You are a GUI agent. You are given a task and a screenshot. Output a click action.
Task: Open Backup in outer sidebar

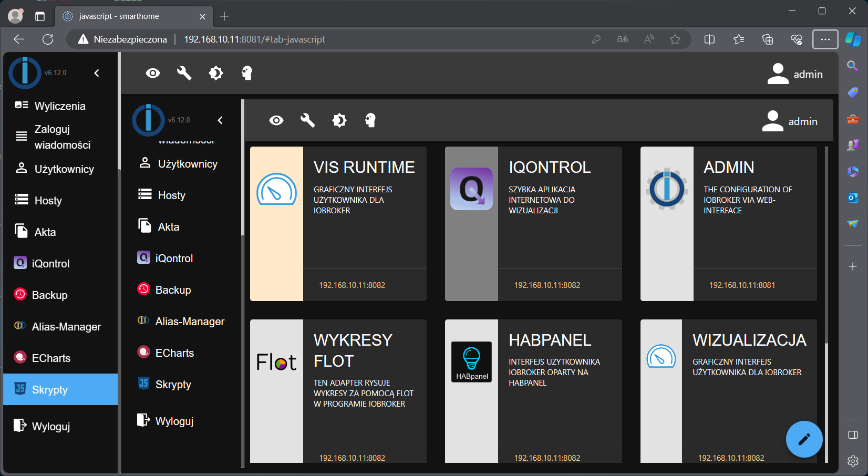(x=60, y=295)
